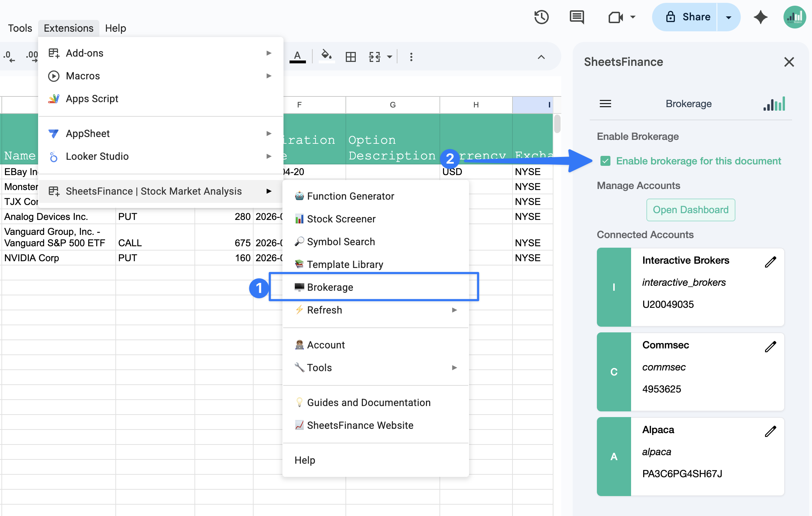Open Function Generator
This screenshot has width=812, height=516.
[376, 196]
